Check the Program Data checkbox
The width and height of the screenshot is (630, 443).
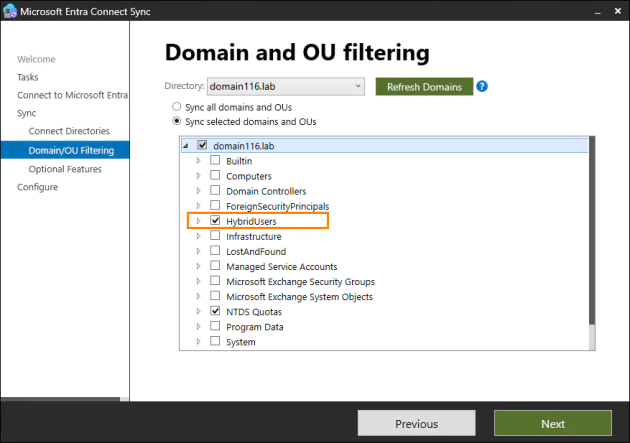click(215, 326)
